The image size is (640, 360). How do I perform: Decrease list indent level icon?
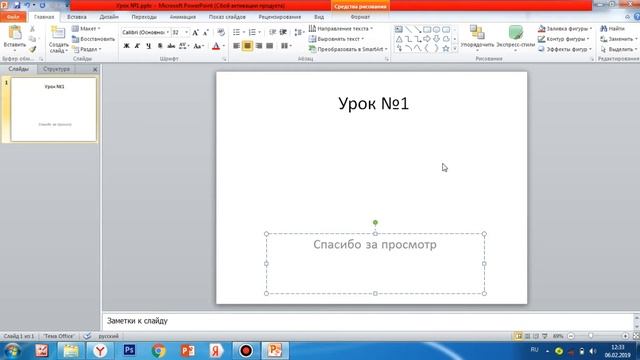pyautogui.click(x=273, y=32)
